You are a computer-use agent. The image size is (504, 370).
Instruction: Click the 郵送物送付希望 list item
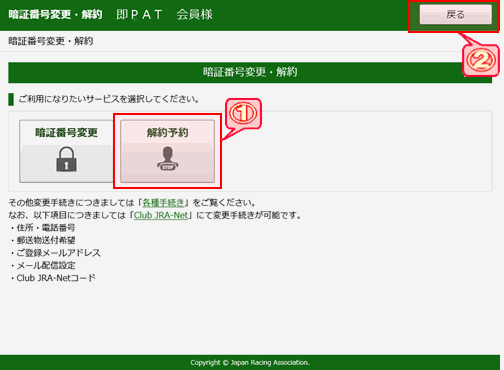point(46,240)
